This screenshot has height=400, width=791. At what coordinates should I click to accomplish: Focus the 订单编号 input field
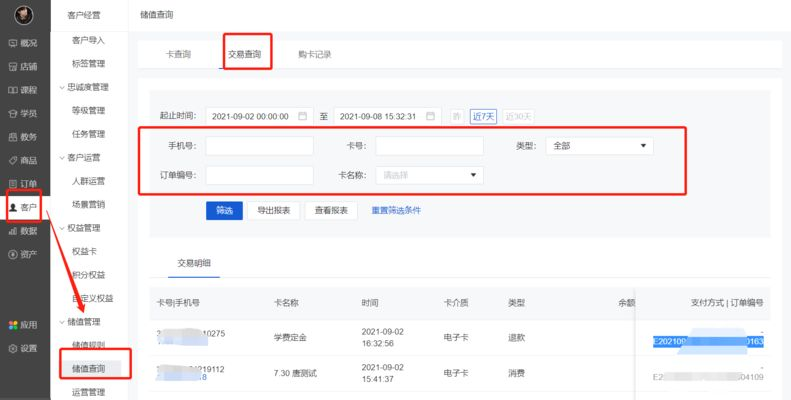click(x=259, y=175)
